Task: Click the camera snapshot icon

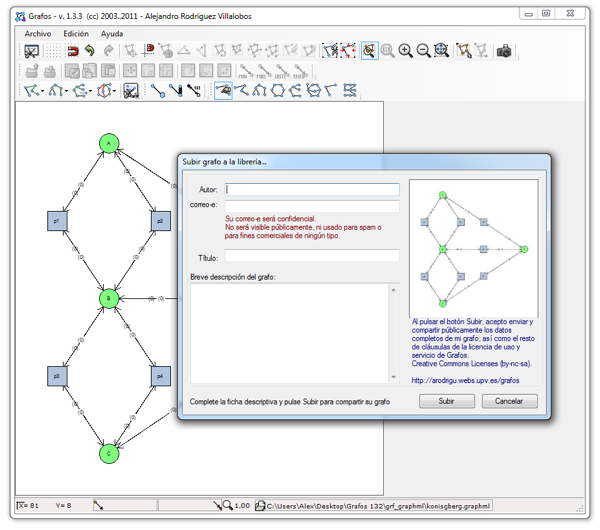Action: click(504, 51)
